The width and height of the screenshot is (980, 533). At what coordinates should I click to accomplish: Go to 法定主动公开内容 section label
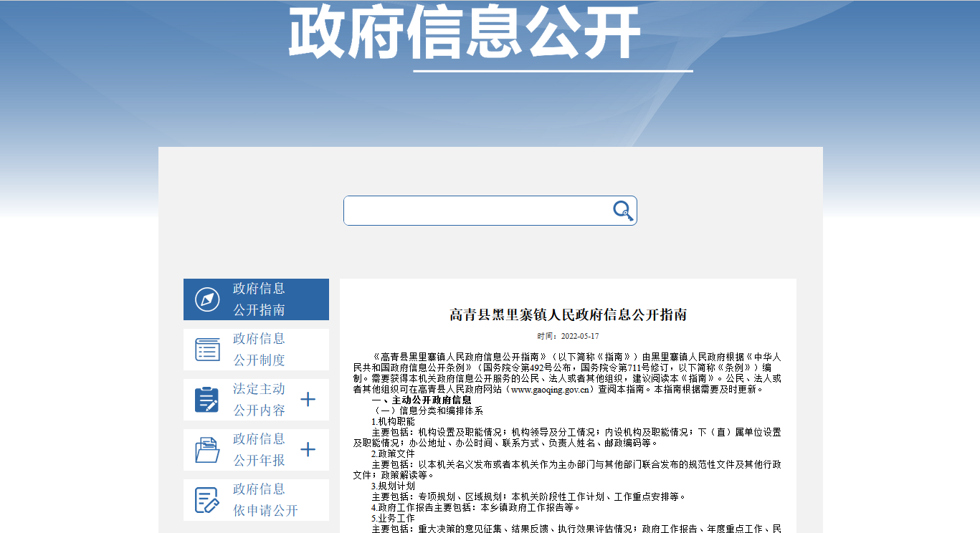click(x=259, y=400)
